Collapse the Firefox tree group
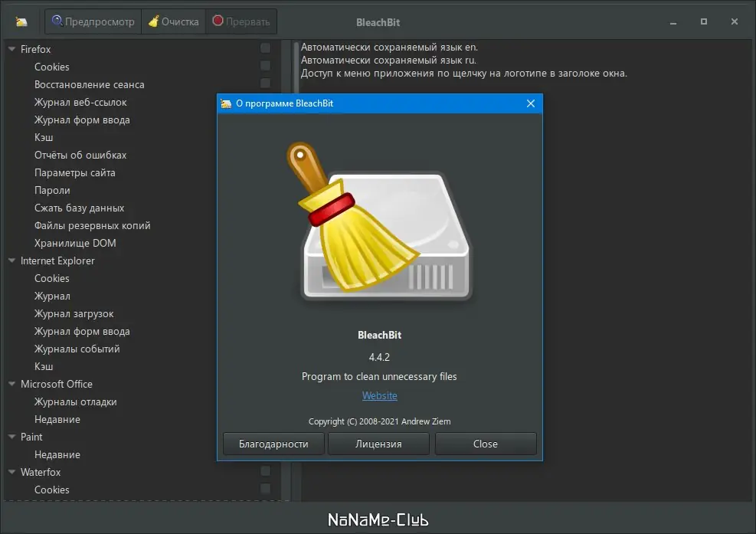Screen dimensions: 756x534 click(12, 49)
